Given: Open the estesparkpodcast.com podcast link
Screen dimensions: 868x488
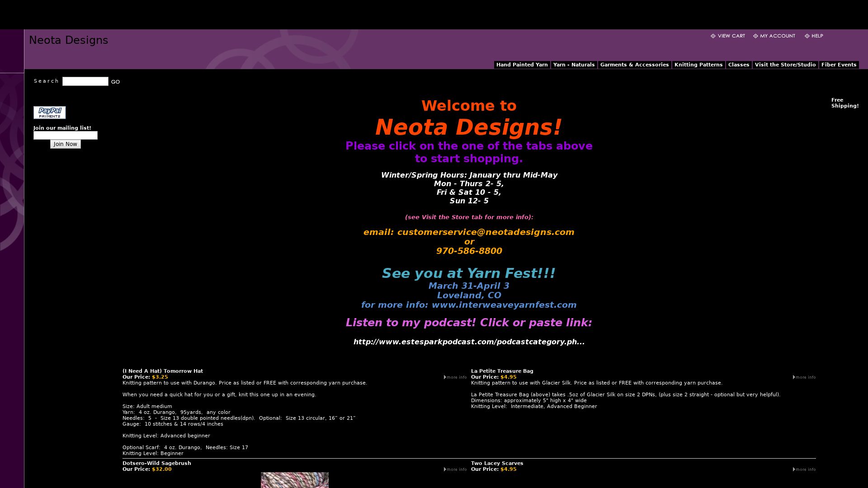Looking at the screenshot, I should point(469,342).
